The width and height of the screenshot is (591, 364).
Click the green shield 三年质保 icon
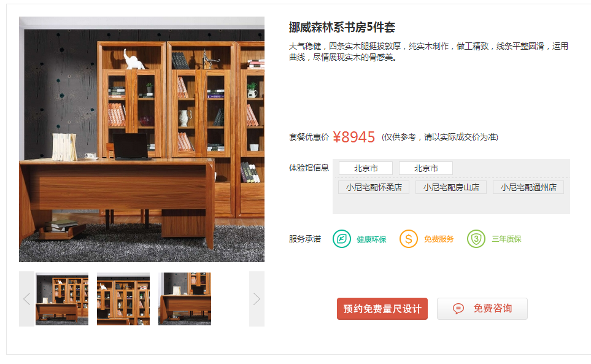pos(476,239)
